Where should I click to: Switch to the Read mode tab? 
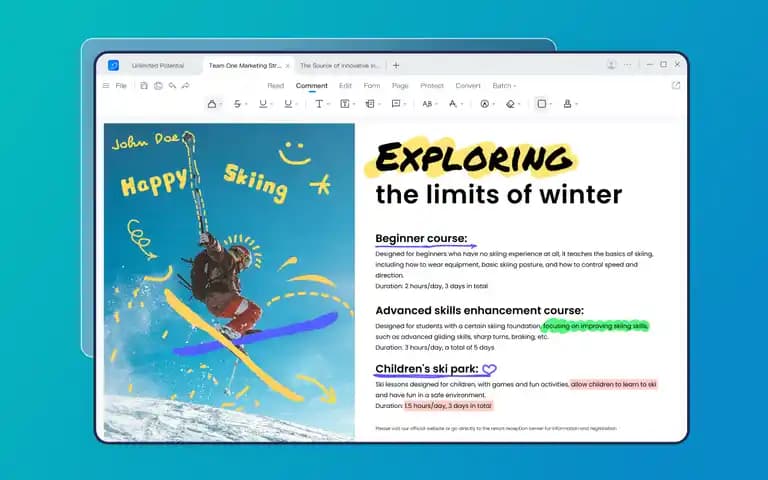(x=275, y=86)
